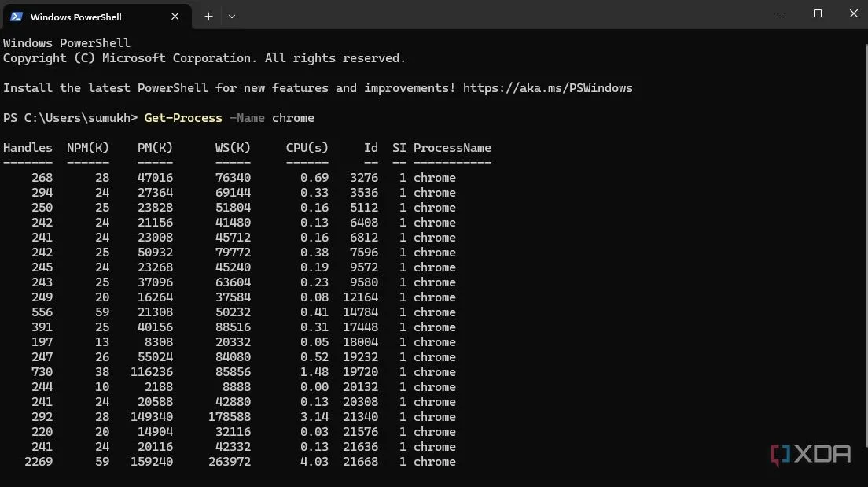This screenshot has height=487, width=868.
Task: Click process Id 6812
Action: coord(364,238)
